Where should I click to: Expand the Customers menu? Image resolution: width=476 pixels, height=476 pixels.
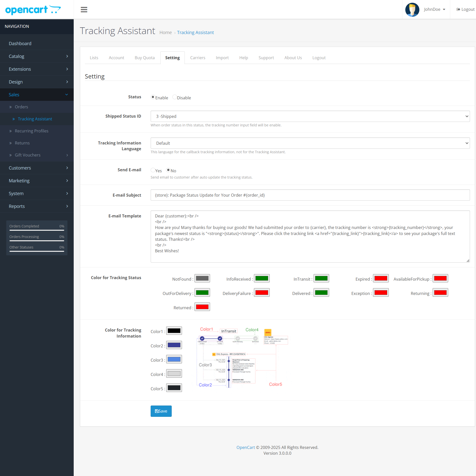click(x=37, y=168)
